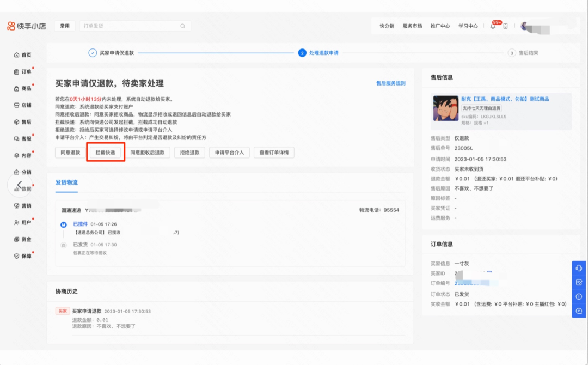Viewport: 588px width, 365px height.
Task: Click the 拦截快递 button
Action: tap(106, 153)
